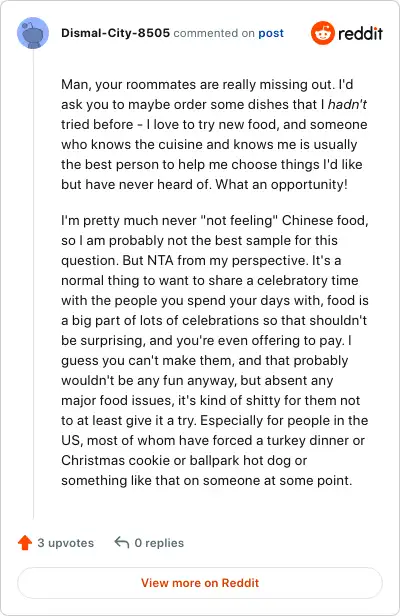400x616 pixels.
Task: Follow the blue "post" link
Action: (x=271, y=33)
